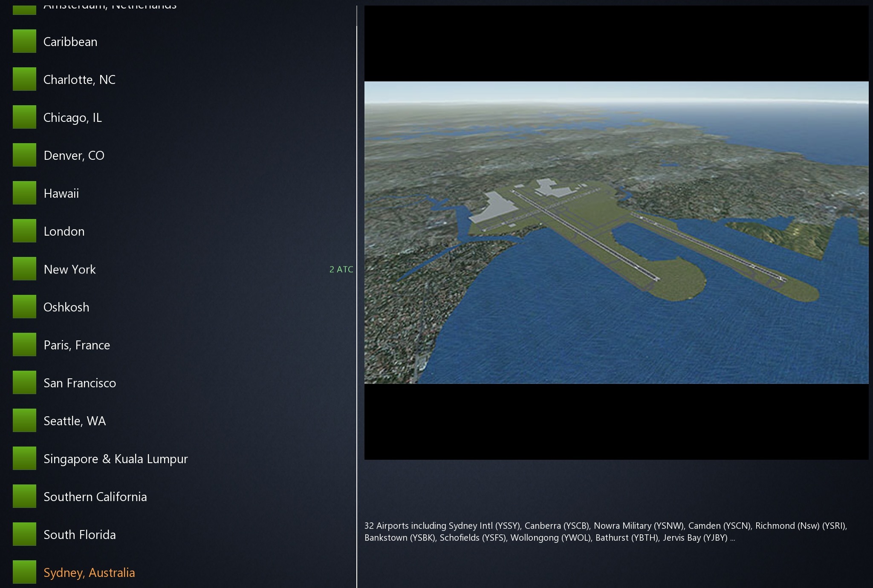Select Southern California region

[95, 497]
